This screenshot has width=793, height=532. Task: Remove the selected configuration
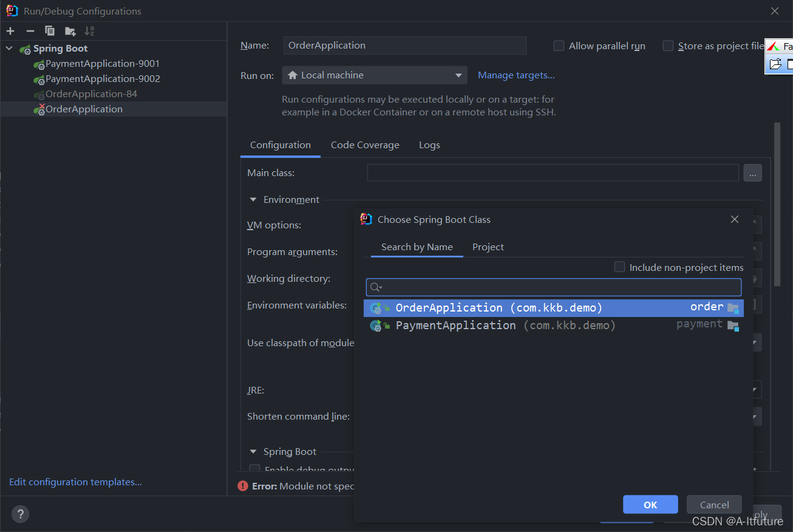[x=30, y=31]
